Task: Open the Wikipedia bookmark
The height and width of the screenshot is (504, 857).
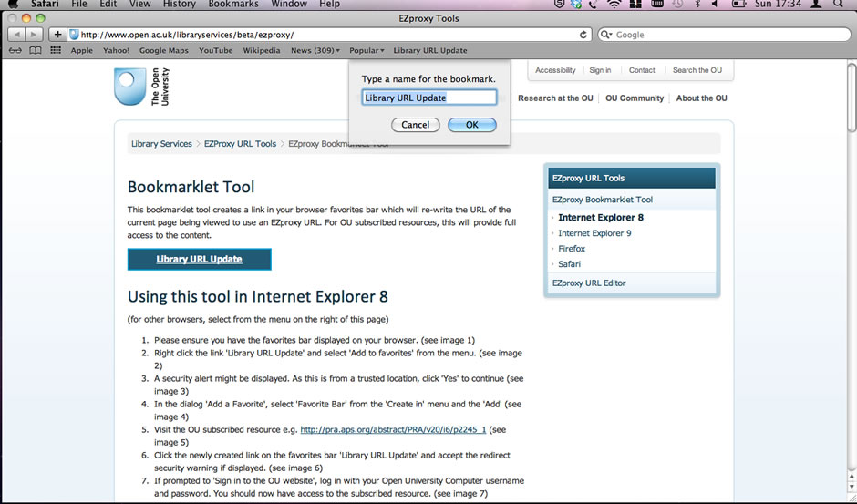Action: (262, 50)
